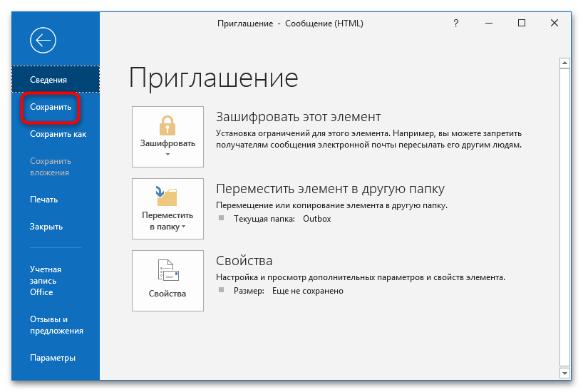Open the Печать page
This screenshot has width=583, height=392.
coord(43,200)
